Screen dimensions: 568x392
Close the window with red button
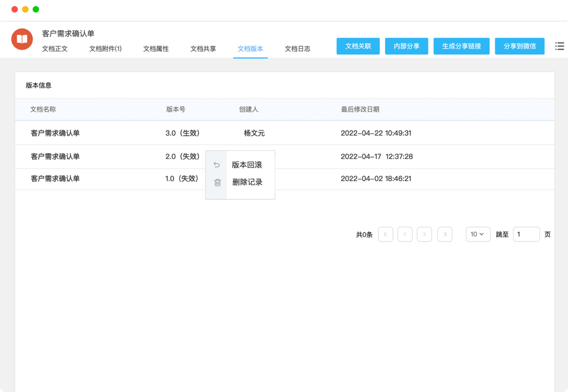[x=15, y=9]
